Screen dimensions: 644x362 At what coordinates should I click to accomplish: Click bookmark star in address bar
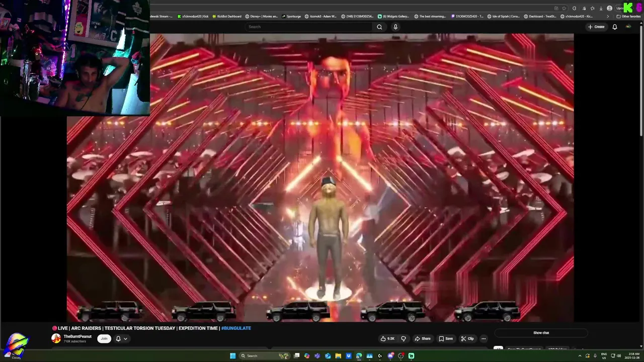click(564, 9)
